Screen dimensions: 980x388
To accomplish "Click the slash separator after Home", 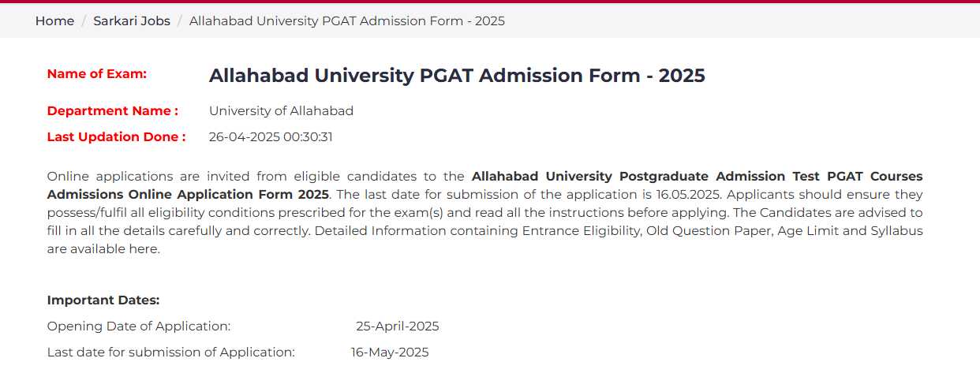I will 84,21.
